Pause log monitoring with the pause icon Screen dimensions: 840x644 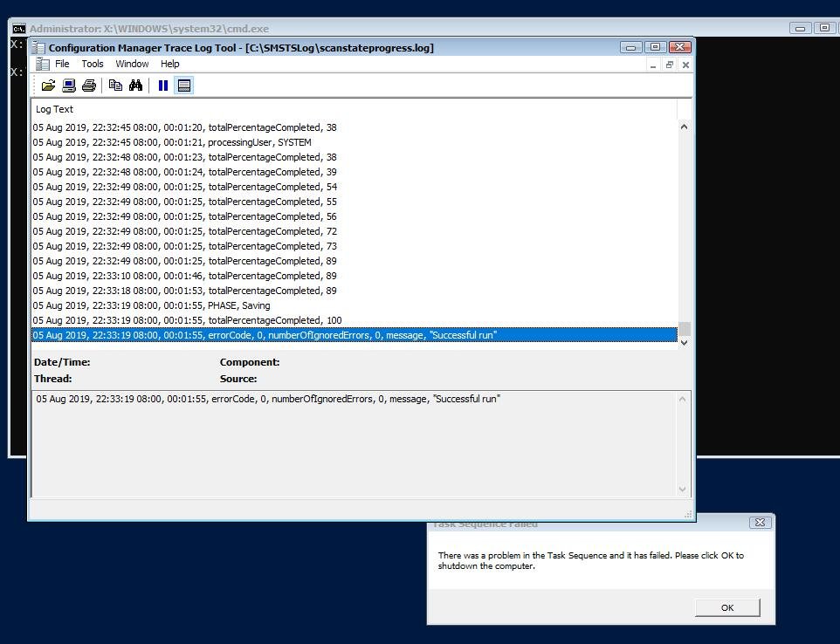[163, 86]
